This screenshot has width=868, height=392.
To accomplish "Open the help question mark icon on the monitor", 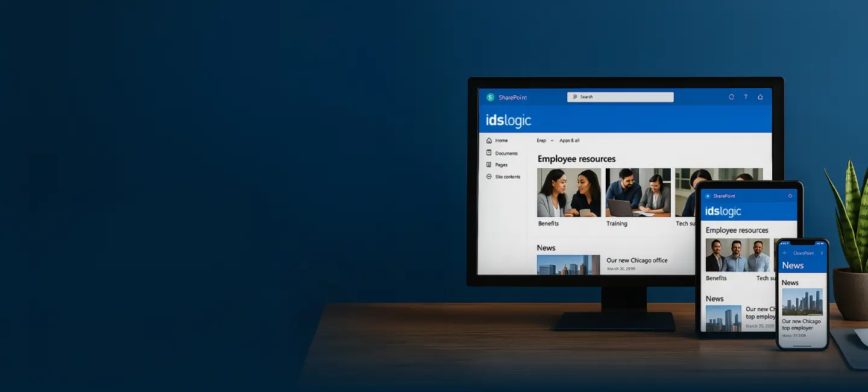I will [746, 97].
